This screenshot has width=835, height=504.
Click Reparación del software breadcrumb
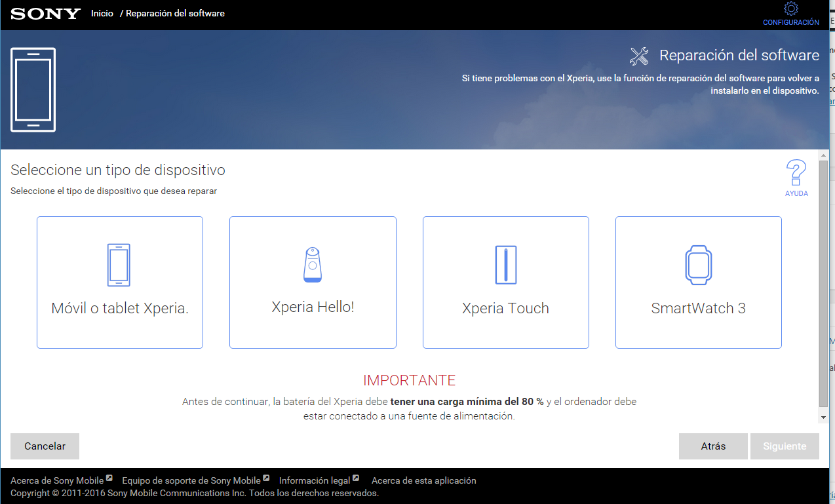point(175,13)
